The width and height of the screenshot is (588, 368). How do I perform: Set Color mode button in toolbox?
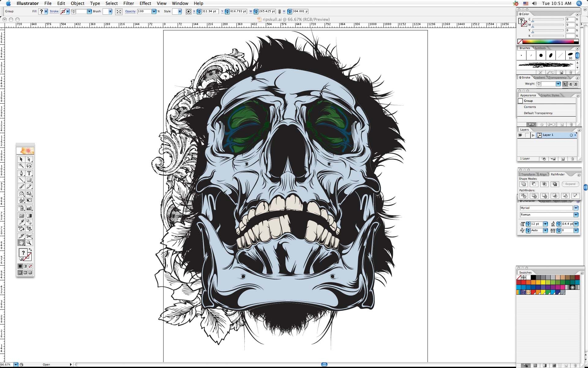20,266
